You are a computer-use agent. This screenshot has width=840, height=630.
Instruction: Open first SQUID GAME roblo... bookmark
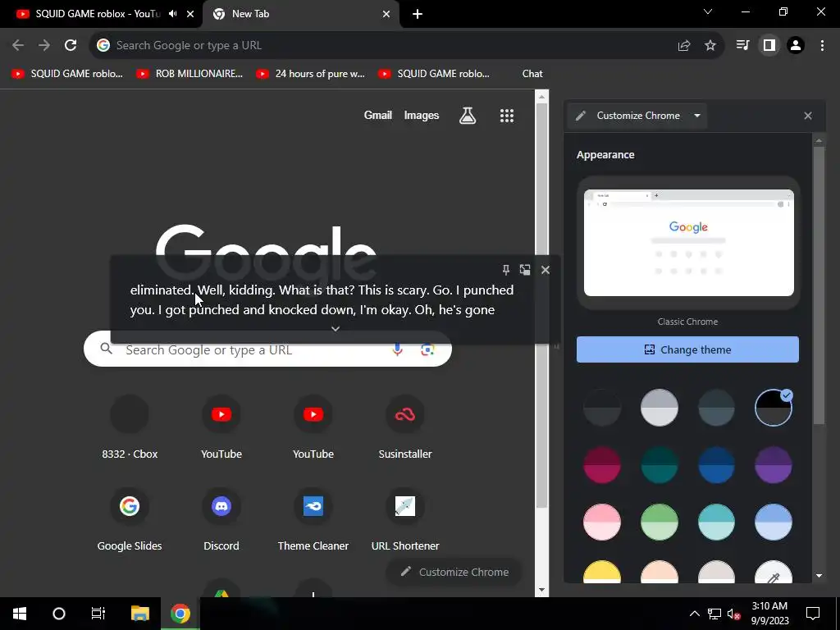point(67,74)
